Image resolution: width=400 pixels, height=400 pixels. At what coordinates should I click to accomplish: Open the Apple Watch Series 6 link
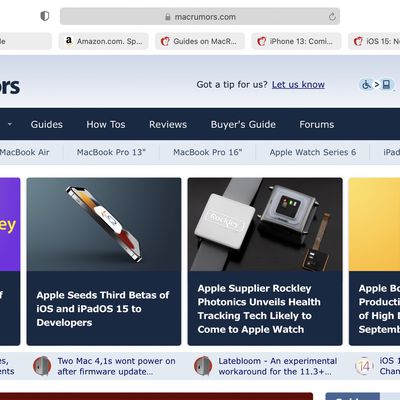[313, 152]
